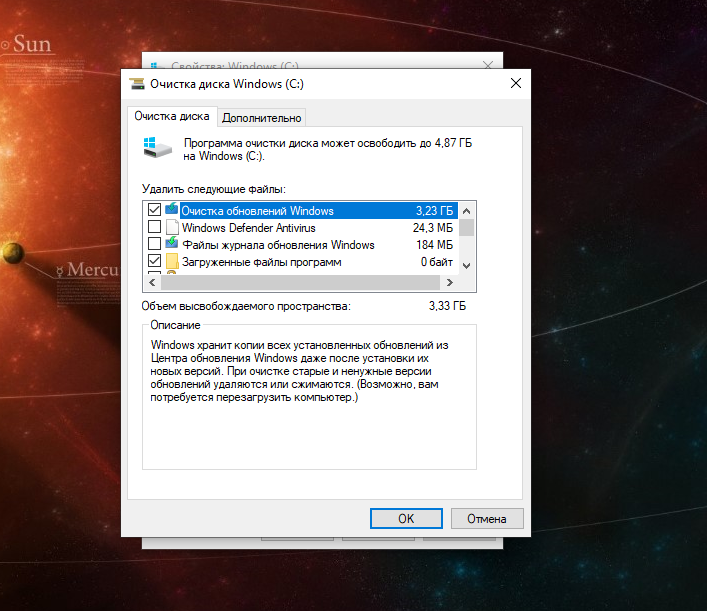
Task: Click the icon next to Очистка обновлений Windows
Action: [172, 209]
